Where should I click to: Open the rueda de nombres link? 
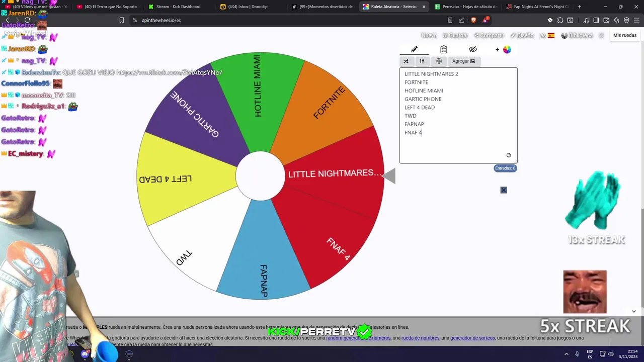coord(420,338)
